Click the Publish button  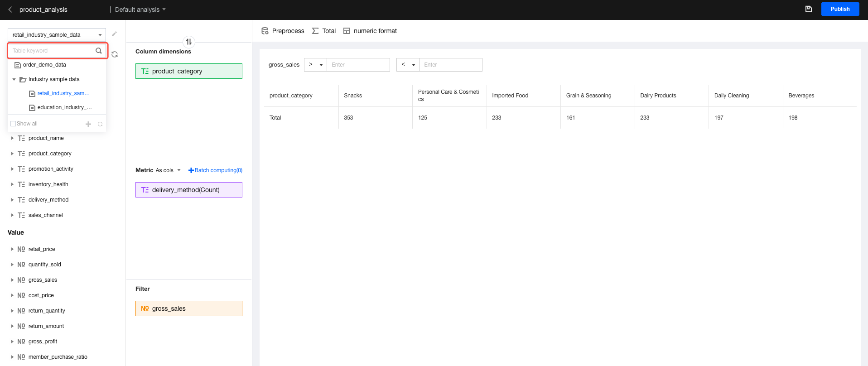pos(840,9)
